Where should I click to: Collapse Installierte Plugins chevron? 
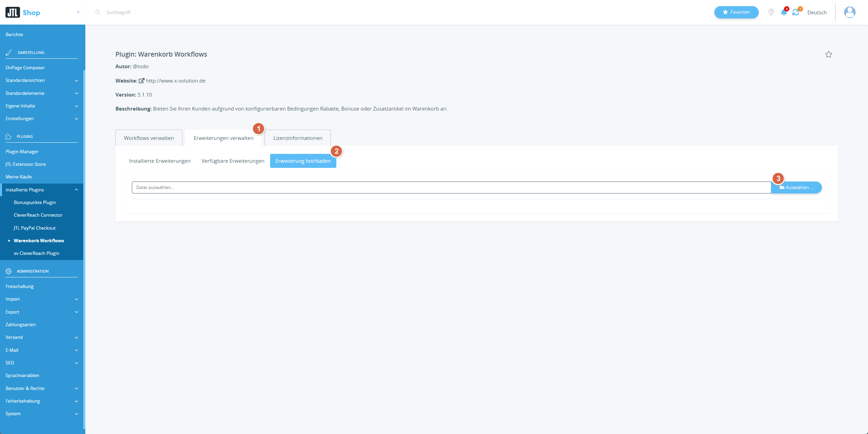pyautogui.click(x=76, y=190)
